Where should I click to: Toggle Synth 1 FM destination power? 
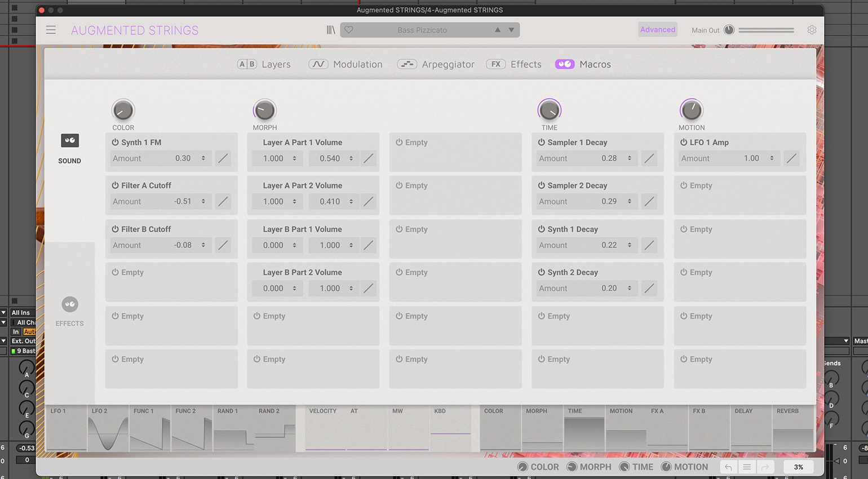click(x=115, y=143)
